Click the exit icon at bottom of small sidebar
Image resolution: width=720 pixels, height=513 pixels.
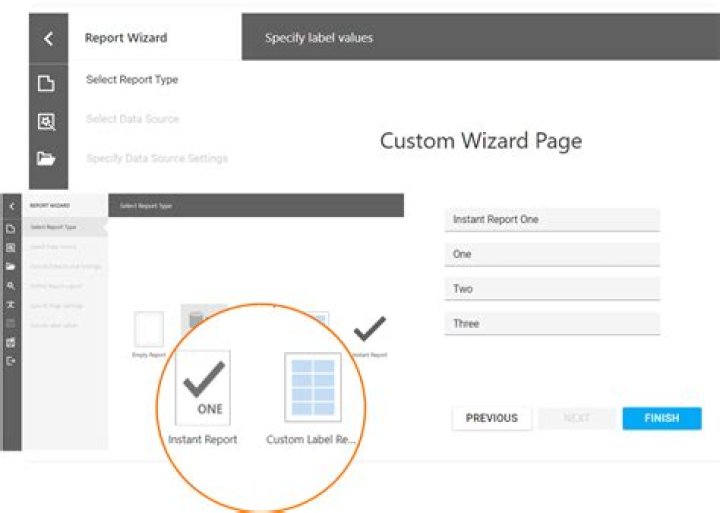click(x=10, y=361)
